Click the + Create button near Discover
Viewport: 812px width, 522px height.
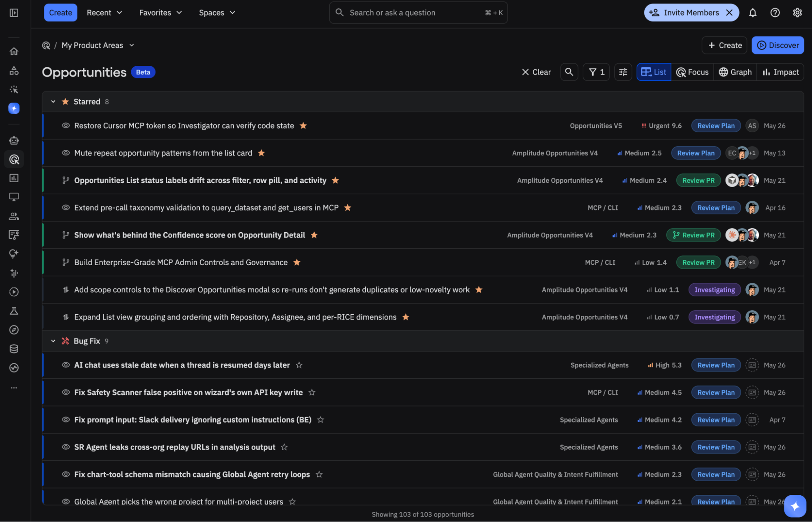tap(725, 45)
